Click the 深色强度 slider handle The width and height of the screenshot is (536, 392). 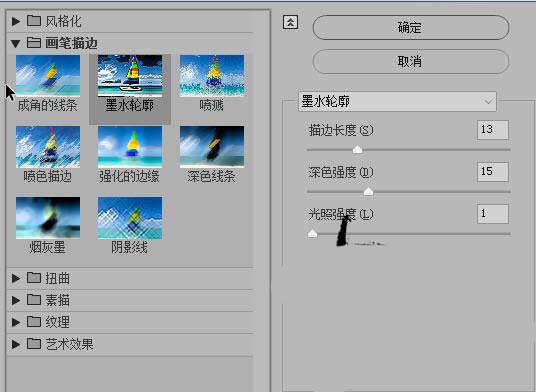click(368, 191)
